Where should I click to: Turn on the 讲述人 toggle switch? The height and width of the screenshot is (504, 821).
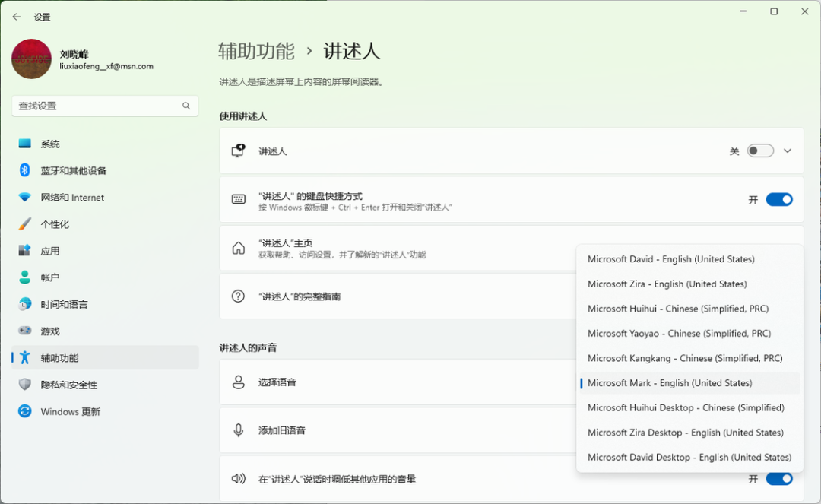click(x=760, y=151)
